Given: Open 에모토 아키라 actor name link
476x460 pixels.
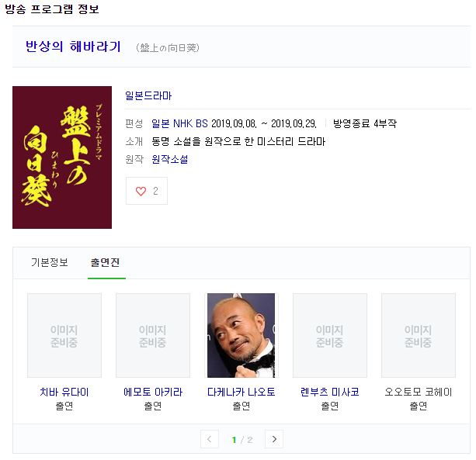Looking at the screenshot, I should 153,392.
